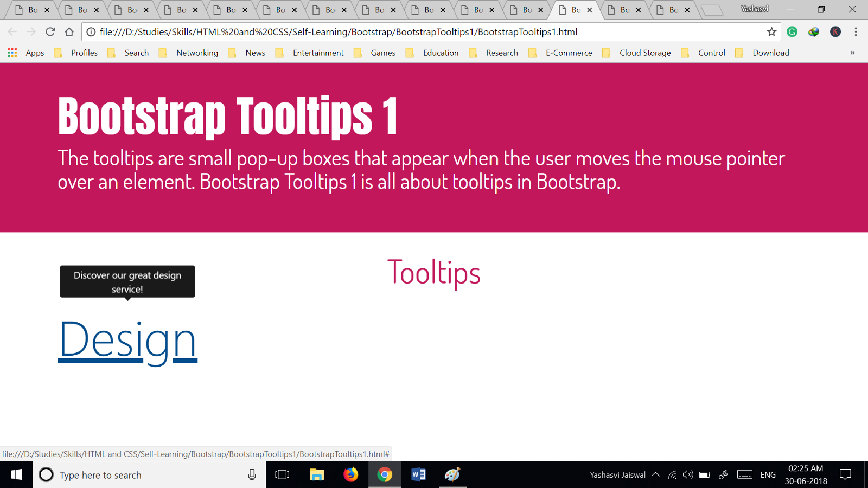
Task: Open the Networking bookmark folder
Action: [188, 53]
